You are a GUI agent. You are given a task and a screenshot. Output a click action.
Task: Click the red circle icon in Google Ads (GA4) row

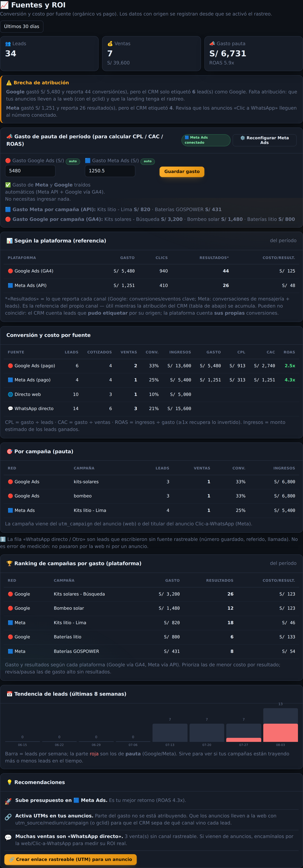(10, 271)
